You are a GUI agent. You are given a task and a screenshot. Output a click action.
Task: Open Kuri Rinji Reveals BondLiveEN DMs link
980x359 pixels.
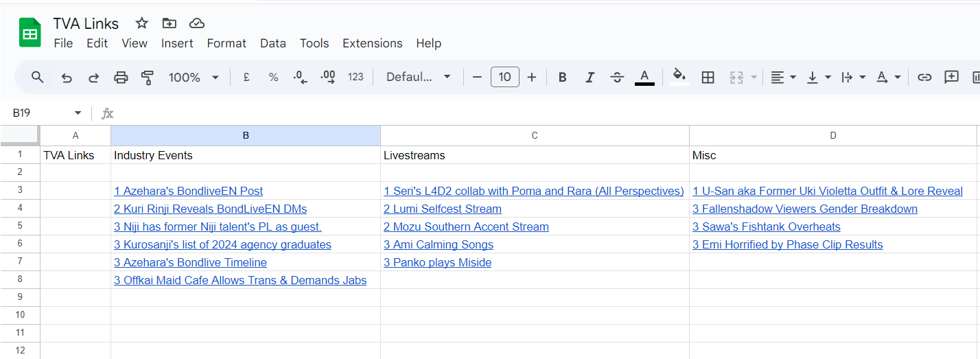(211, 209)
